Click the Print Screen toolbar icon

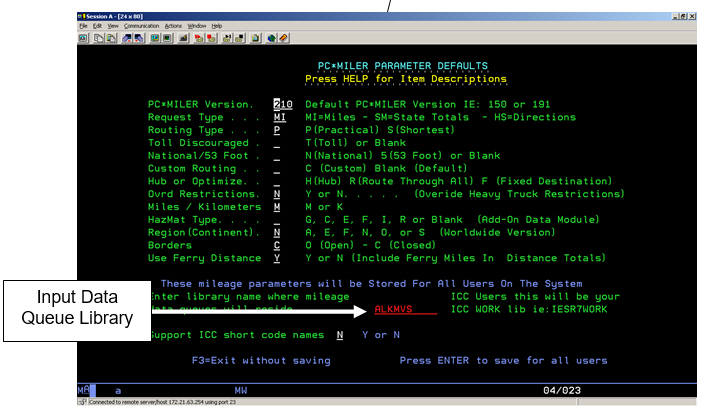[83, 38]
